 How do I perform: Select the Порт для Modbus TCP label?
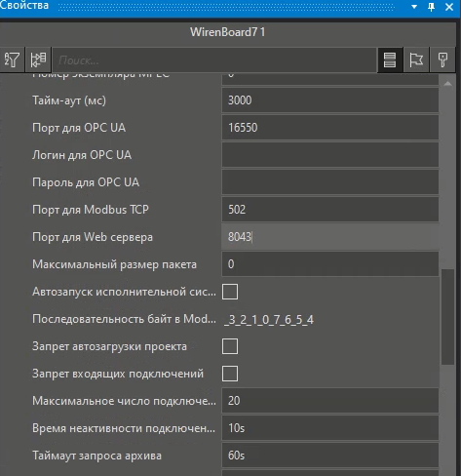pos(91,210)
